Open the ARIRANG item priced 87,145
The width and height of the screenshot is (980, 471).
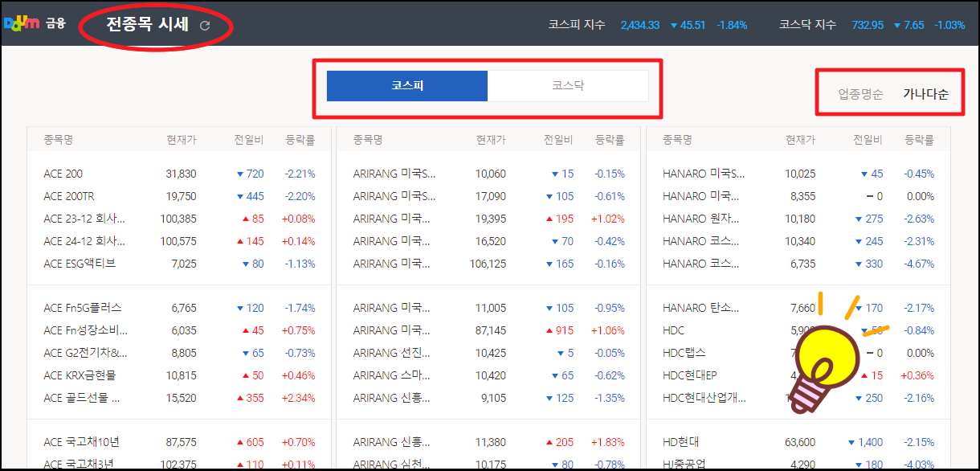393,330
